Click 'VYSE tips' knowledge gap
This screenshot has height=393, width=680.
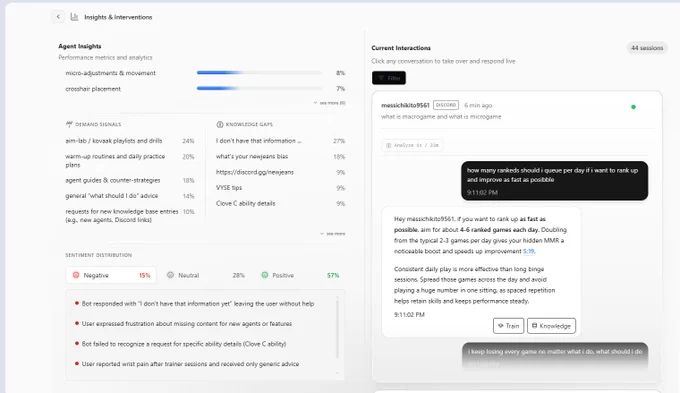229,188
